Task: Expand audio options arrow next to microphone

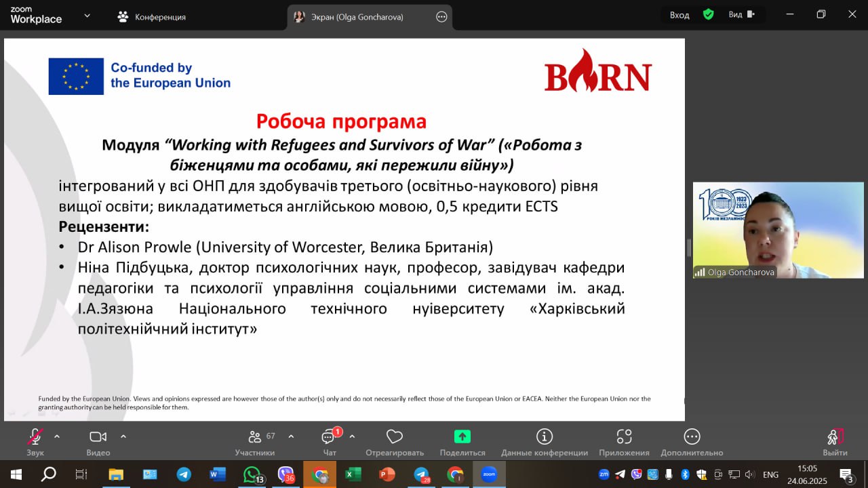Action: click(x=57, y=436)
